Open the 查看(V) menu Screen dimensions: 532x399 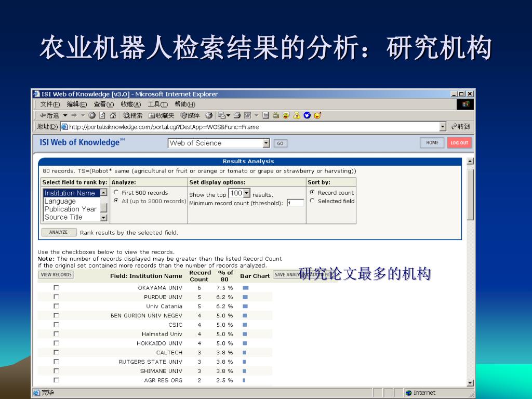104,104
